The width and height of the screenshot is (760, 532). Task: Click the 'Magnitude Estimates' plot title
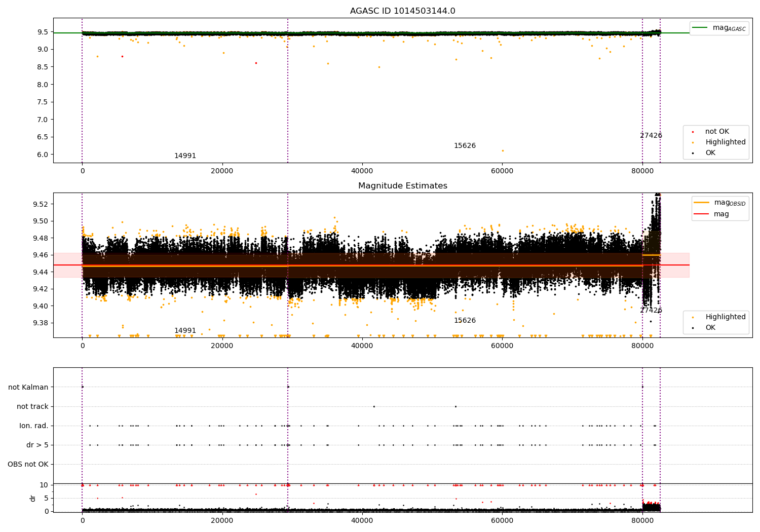tap(402, 186)
